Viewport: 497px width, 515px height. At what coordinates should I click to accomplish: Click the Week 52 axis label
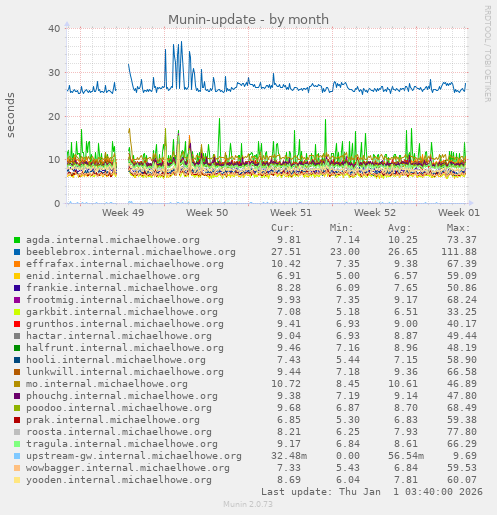point(375,213)
